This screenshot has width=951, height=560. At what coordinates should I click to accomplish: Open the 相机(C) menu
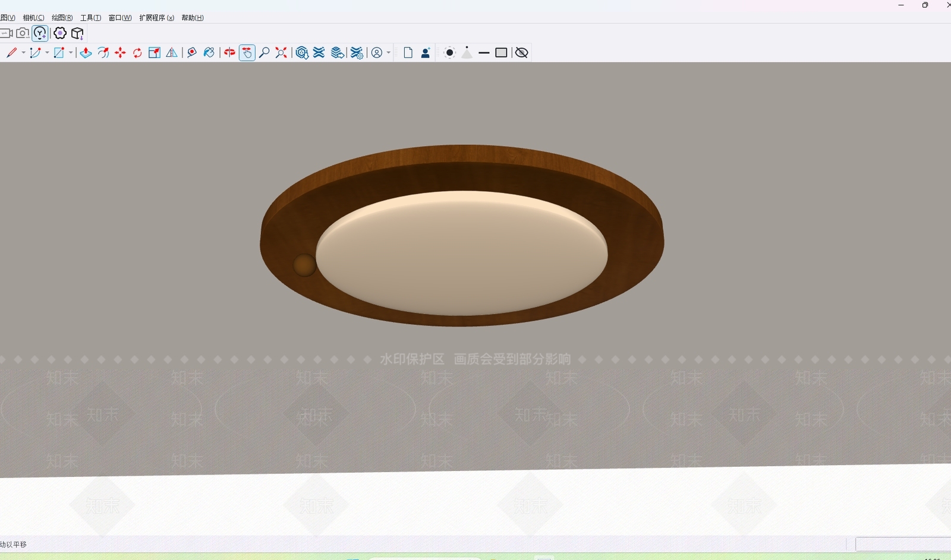(33, 18)
